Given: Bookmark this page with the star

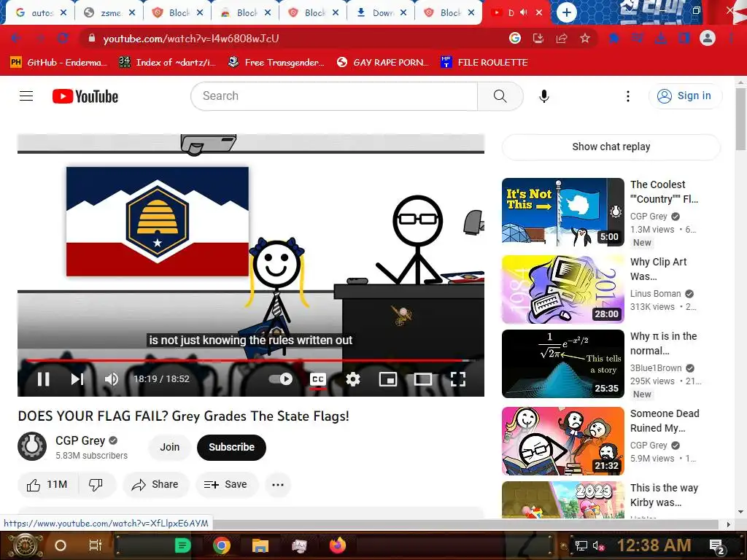Looking at the screenshot, I should 585,39.
